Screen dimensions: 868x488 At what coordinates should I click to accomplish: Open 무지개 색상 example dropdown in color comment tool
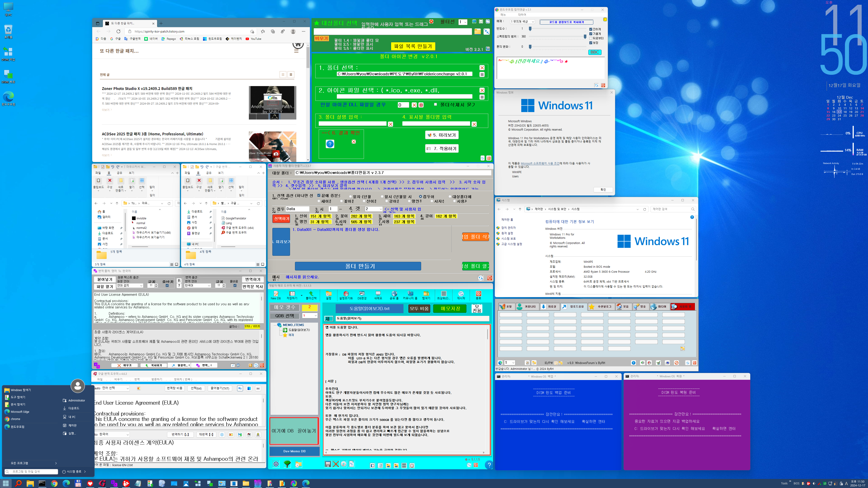pos(522,21)
